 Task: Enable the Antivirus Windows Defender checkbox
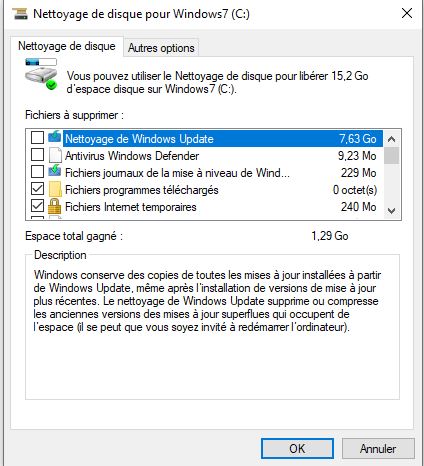tap(37, 155)
